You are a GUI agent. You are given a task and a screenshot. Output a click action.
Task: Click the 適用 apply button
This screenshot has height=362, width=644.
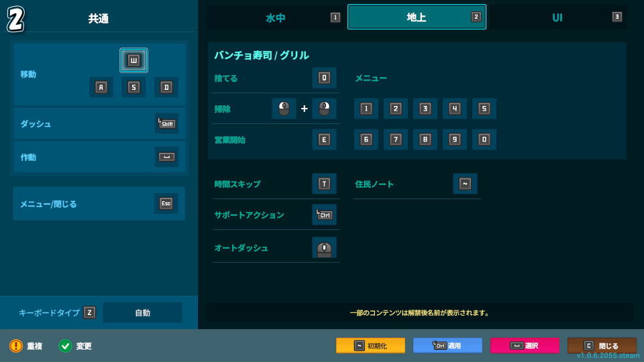click(447, 346)
